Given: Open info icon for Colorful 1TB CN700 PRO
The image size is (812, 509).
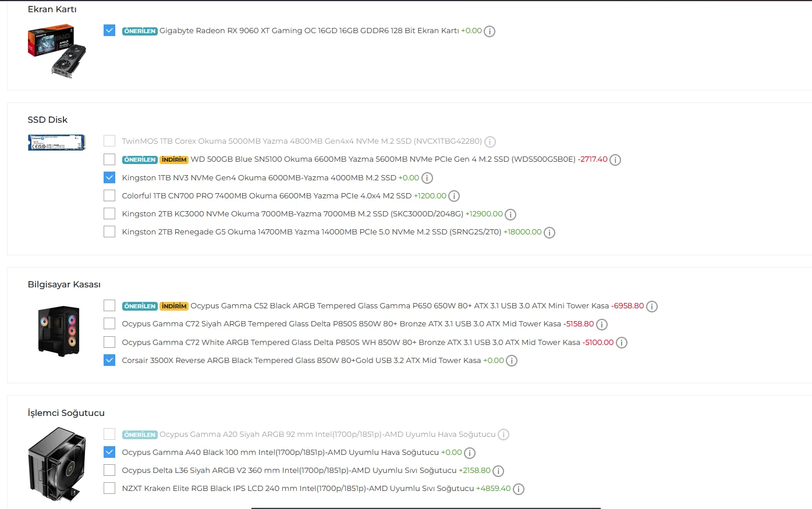Looking at the screenshot, I should coord(454,196).
